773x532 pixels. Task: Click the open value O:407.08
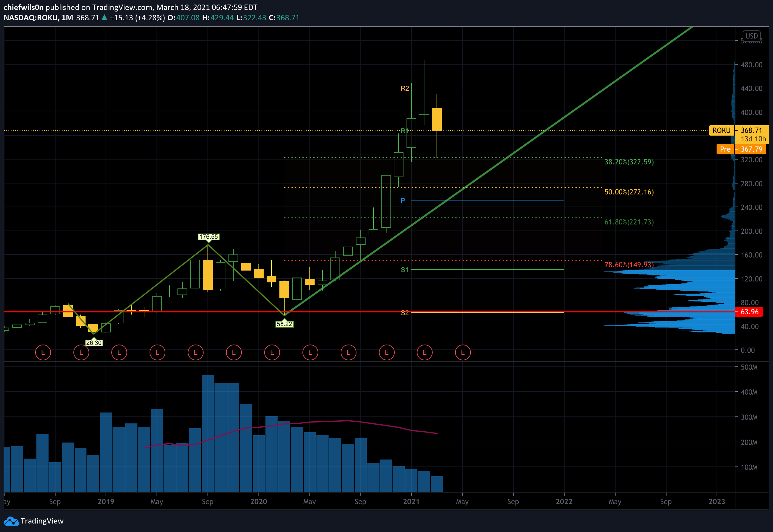[x=183, y=18]
